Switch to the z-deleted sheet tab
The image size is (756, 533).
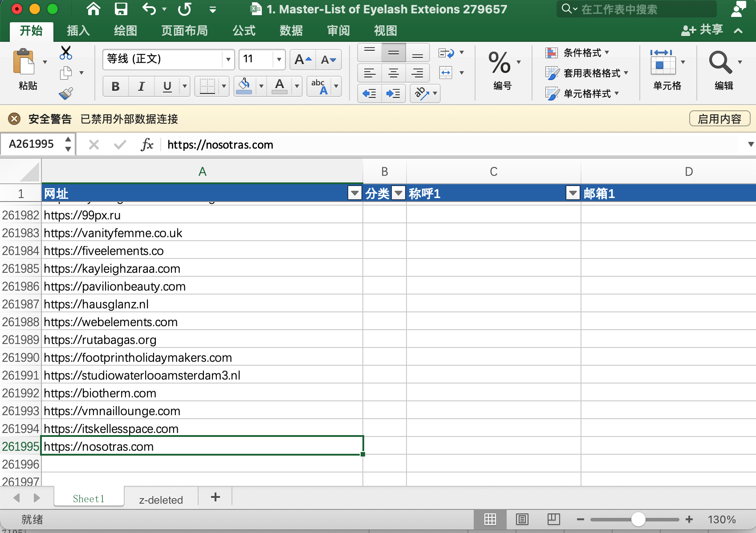[x=161, y=500]
